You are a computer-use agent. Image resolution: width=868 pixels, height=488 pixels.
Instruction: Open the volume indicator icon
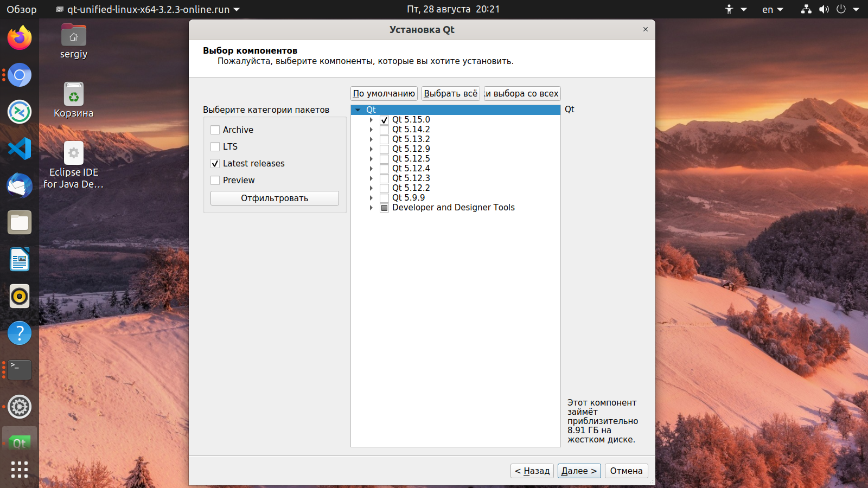click(x=824, y=9)
